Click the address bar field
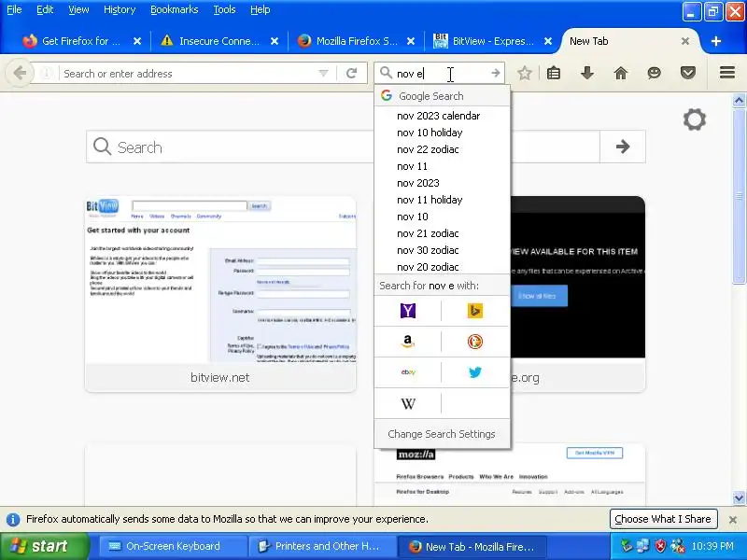747x560 pixels. [189, 74]
